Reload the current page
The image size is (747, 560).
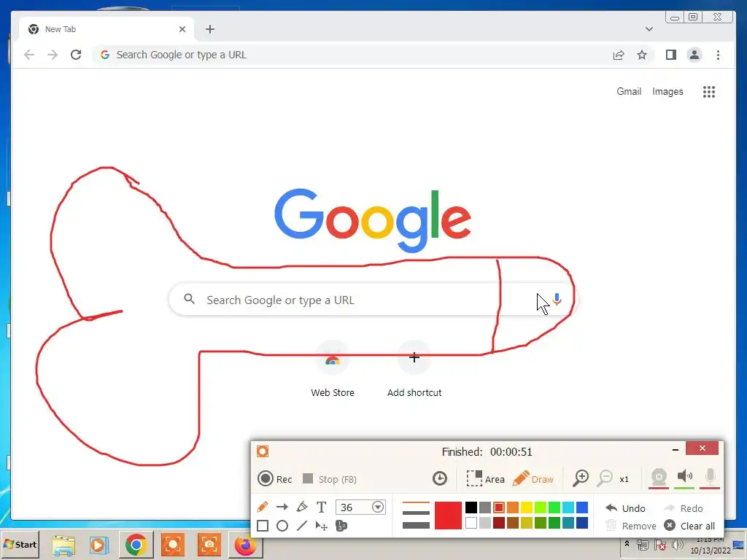click(x=76, y=55)
